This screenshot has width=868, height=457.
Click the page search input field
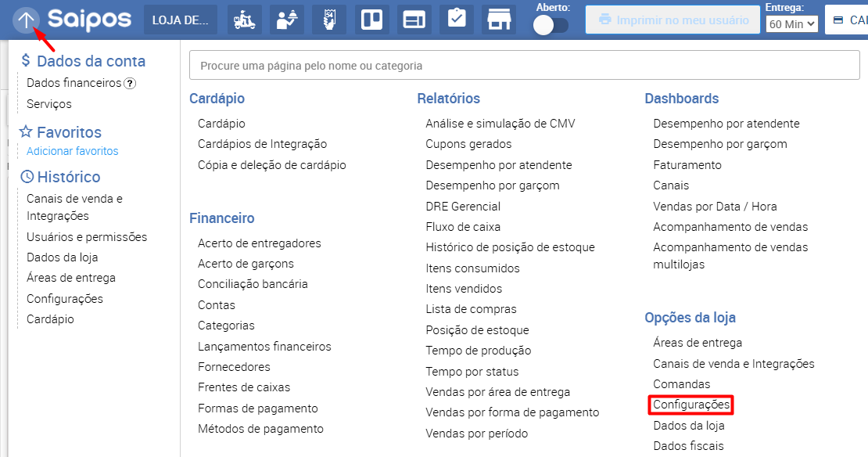(x=524, y=66)
